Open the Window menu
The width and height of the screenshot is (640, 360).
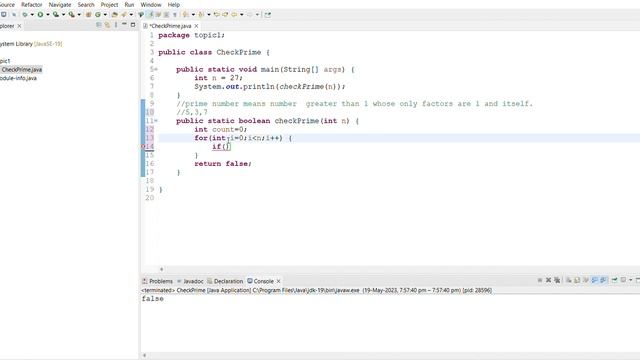(x=151, y=4)
